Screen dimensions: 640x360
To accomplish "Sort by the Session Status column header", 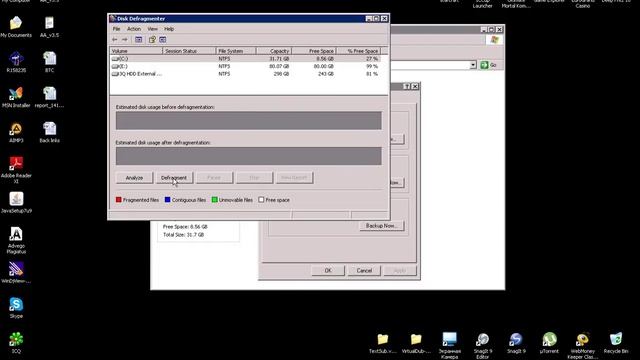I will 189,51.
